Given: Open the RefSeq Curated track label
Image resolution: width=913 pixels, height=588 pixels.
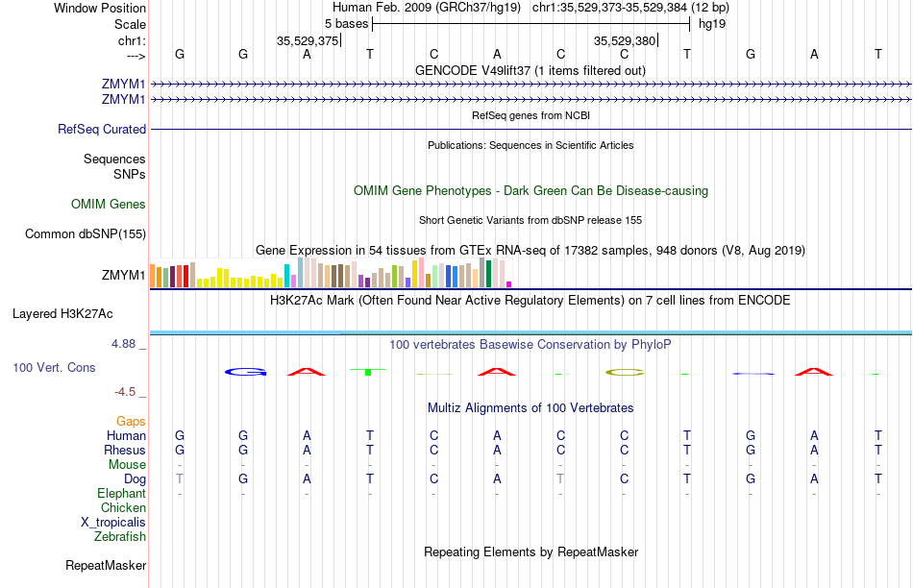Looking at the screenshot, I should pos(102,130).
